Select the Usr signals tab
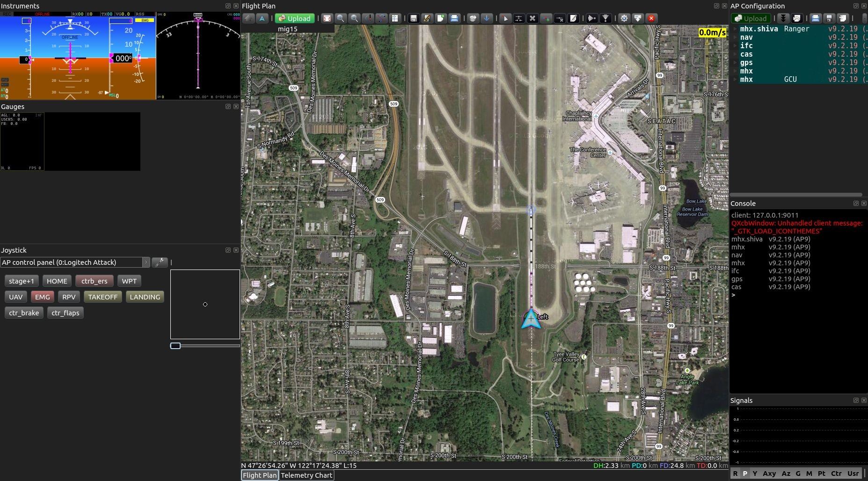This screenshot has width=868, height=481. point(853,474)
